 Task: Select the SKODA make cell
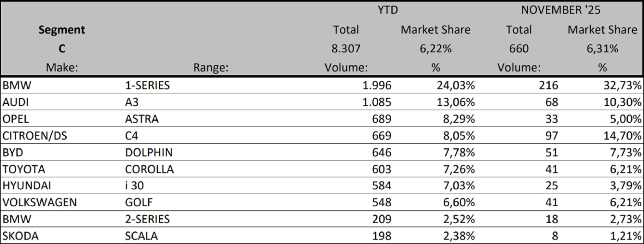pyautogui.click(x=20, y=236)
